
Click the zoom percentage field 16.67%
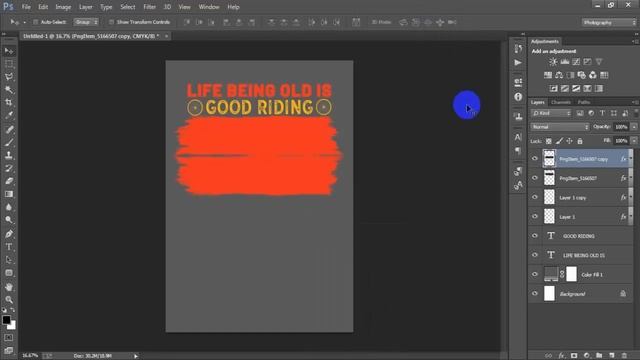click(30, 356)
